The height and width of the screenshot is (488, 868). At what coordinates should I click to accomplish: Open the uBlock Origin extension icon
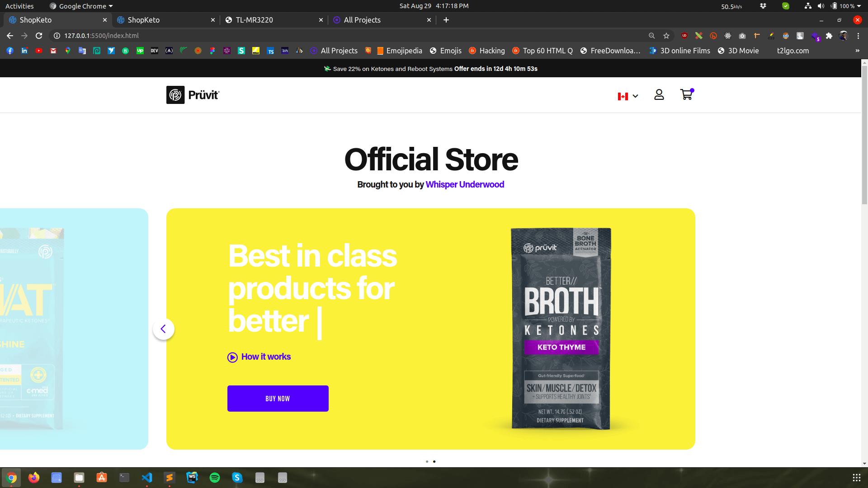click(x=684, y=36)
